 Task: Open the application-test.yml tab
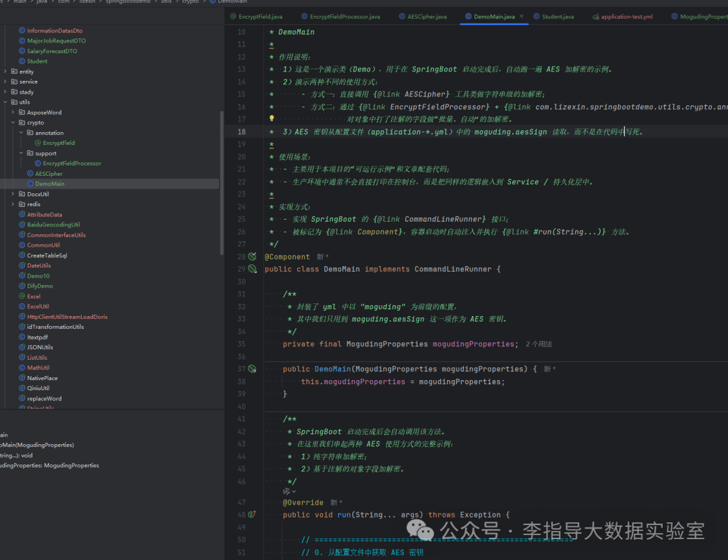623,17
